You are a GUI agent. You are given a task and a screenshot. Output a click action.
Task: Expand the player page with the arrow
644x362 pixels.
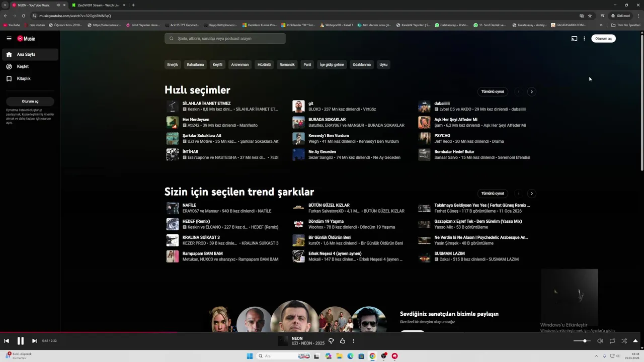tap(635, 341)
